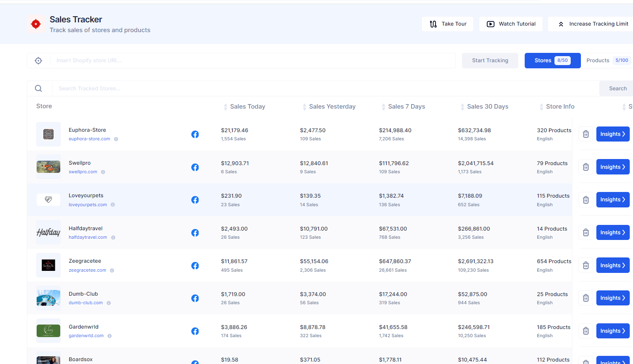Screen dimensions: 633x364
Task: Click the Gardenwrld green logo thumbnail
Action: pyautogui.click(x=48, y=331)
